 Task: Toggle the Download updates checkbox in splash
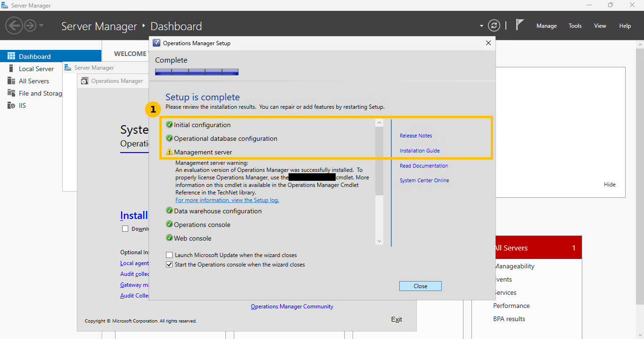click(125, 229)
